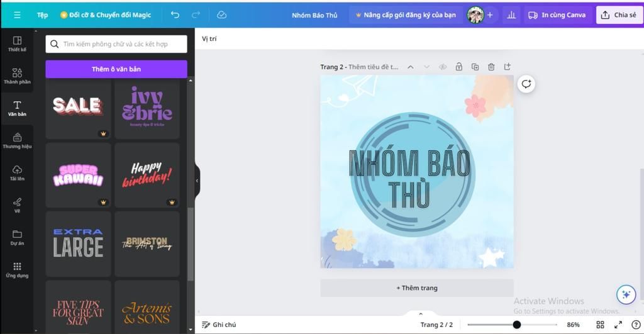Click the font panel scrollbar
The height and width of the screenshot is (334, 644).
pyautogui.click(x=190, y=244)
